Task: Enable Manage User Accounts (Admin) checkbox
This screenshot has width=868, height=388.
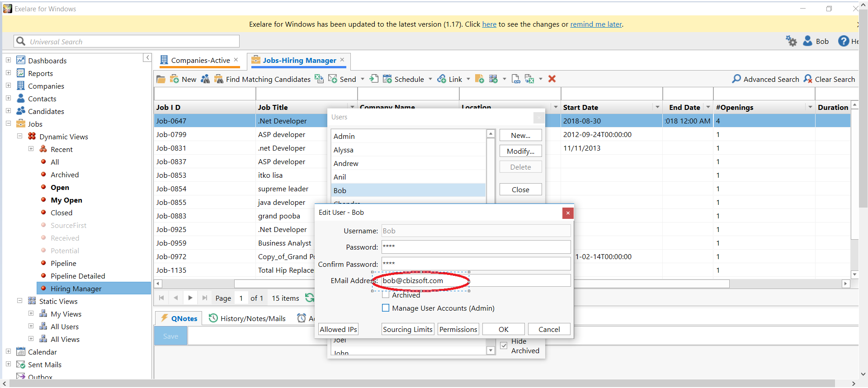Action: (x=386, y=308)
